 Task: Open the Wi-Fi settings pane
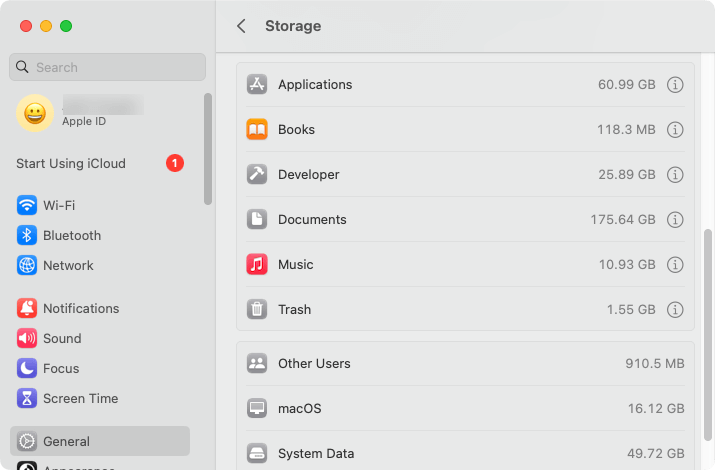(x=100, y=205)
